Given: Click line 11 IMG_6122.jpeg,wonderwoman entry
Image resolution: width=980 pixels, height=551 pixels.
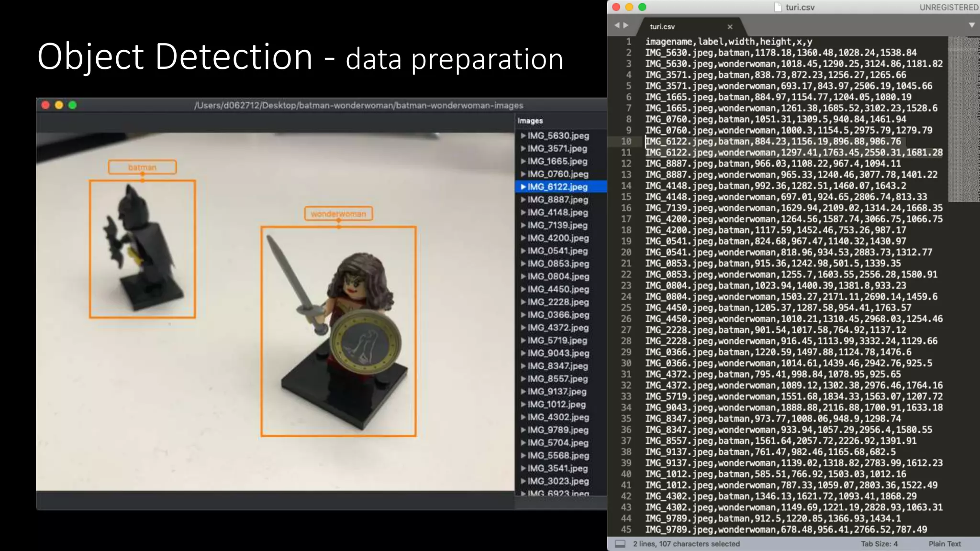Looking at the screenshot, I should 794,153.
